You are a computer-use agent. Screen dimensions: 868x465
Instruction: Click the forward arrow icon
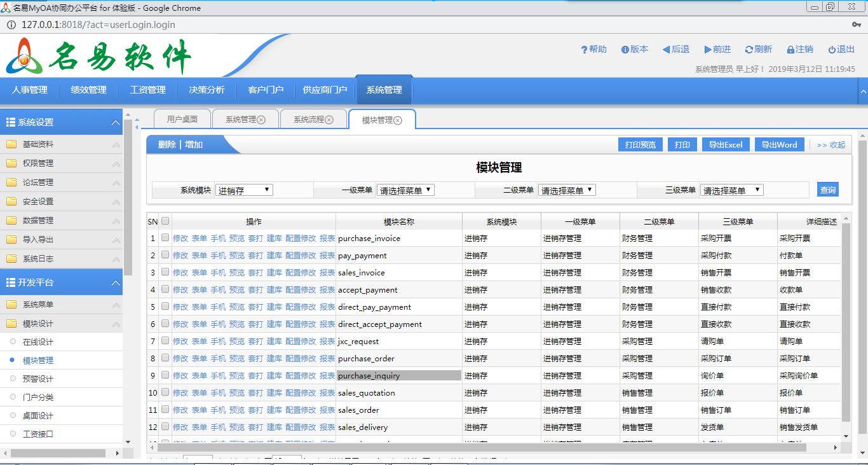[x=707, y=50]
